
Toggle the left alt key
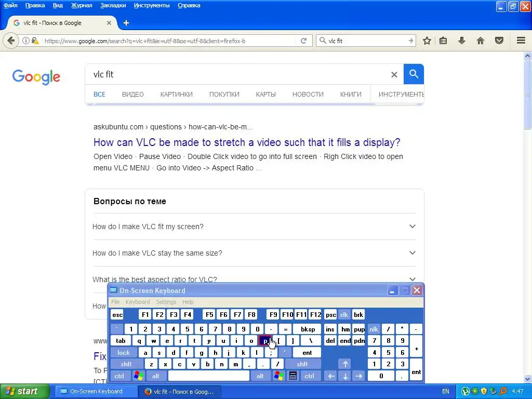click(x=156, y=376)
